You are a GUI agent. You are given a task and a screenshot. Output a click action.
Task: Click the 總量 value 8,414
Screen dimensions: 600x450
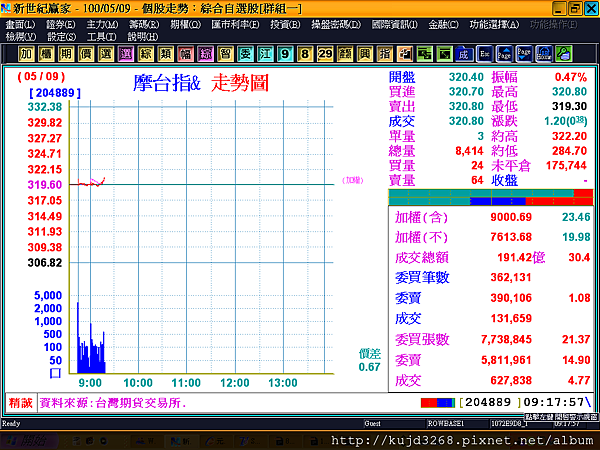pos(469,151)
